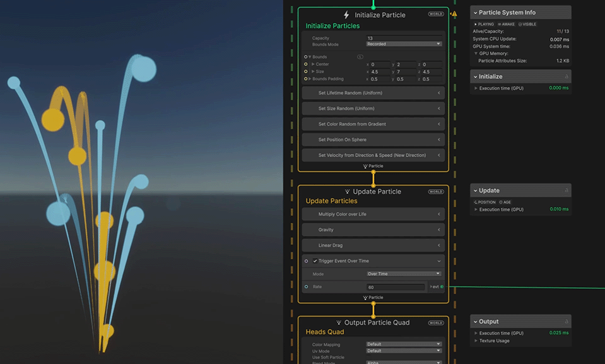Click WORLD space badge on Update Particle
This screenshot has height=364, width=605.
click(435, 192)
